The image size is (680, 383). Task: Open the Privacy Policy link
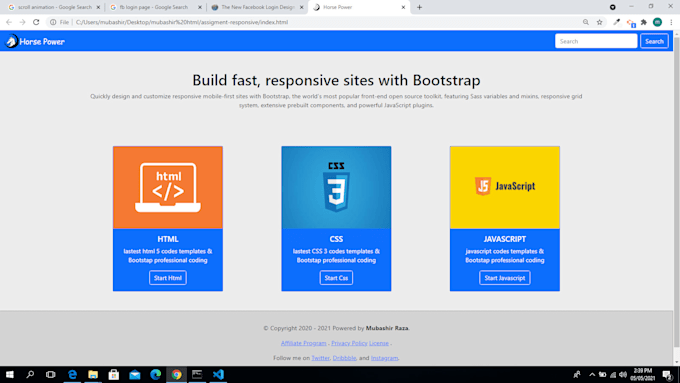point(349,343)
